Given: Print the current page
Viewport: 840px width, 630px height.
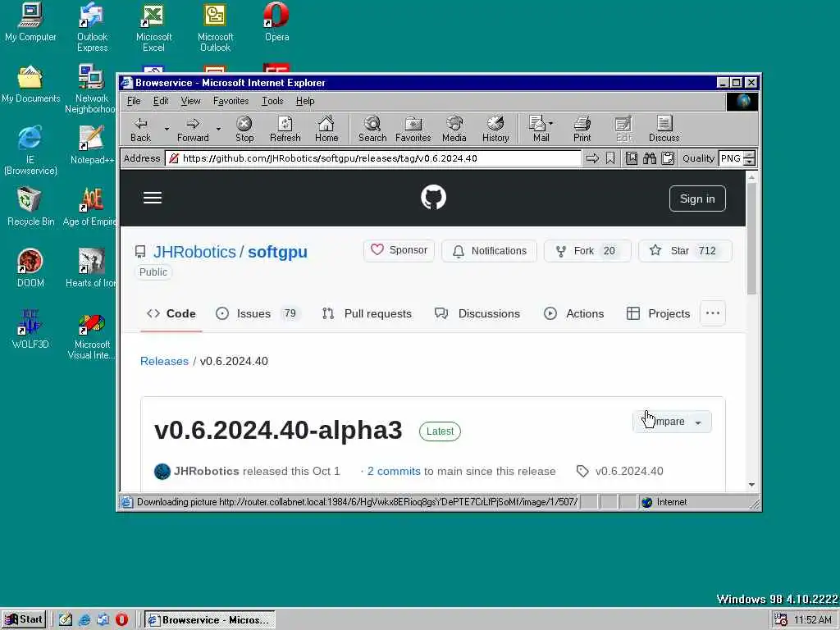Looking at the screenshot, I should point(582,129).
